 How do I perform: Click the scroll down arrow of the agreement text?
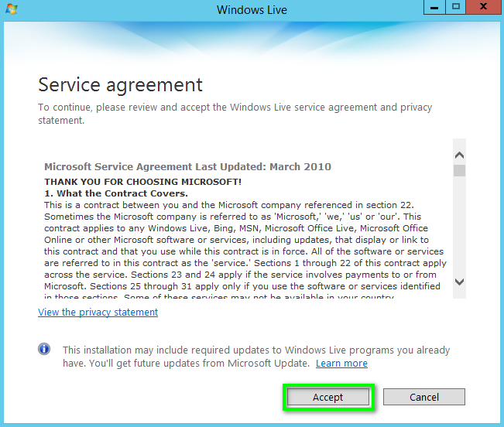pos(459,282)
